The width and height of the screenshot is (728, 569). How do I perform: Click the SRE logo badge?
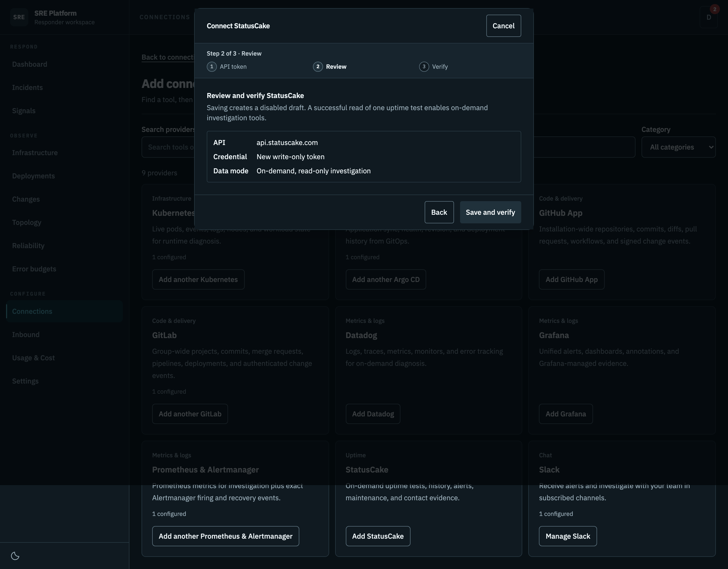pos(19,17)
